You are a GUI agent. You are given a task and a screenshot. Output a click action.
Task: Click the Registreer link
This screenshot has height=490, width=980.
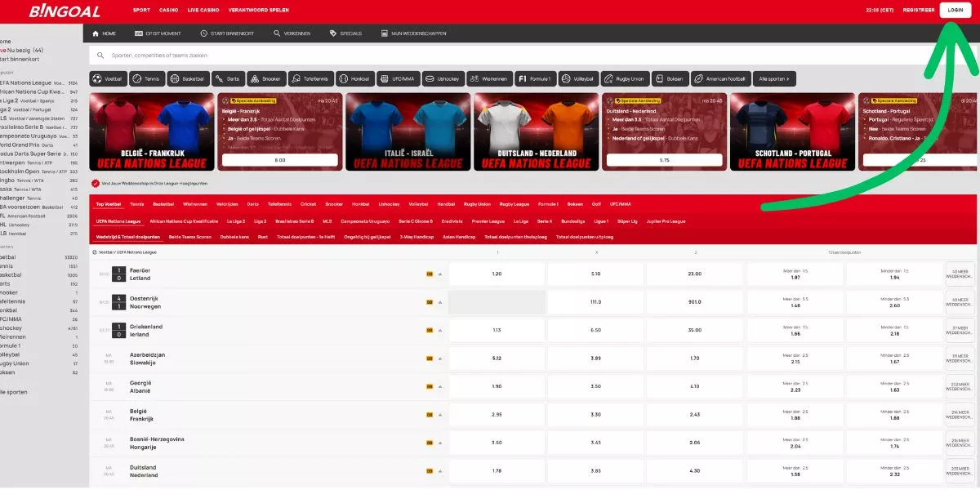(x=920, y=10)
